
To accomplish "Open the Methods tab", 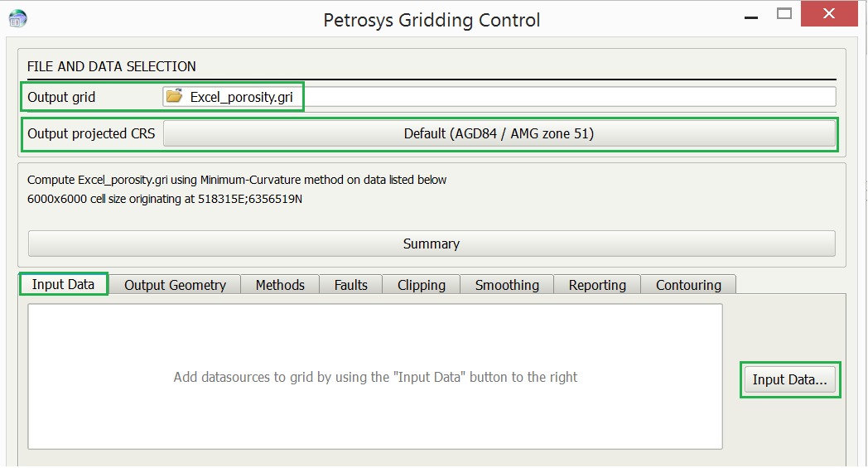I will tap(280, 285).
